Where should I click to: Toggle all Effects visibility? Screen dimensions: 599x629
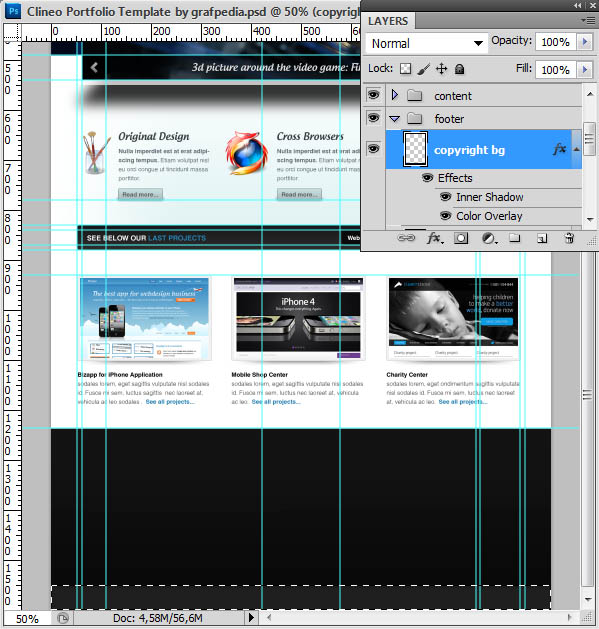(x=428, y=178)
